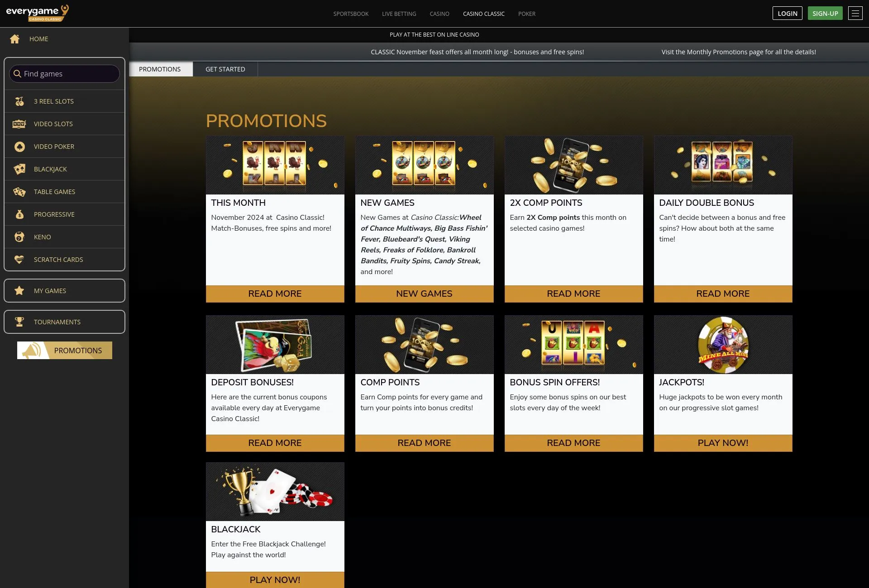Image resolution: width=869 pixels, height=588 pixels.
Task: Click the Home label in sidebar
Action: [38, 39]
